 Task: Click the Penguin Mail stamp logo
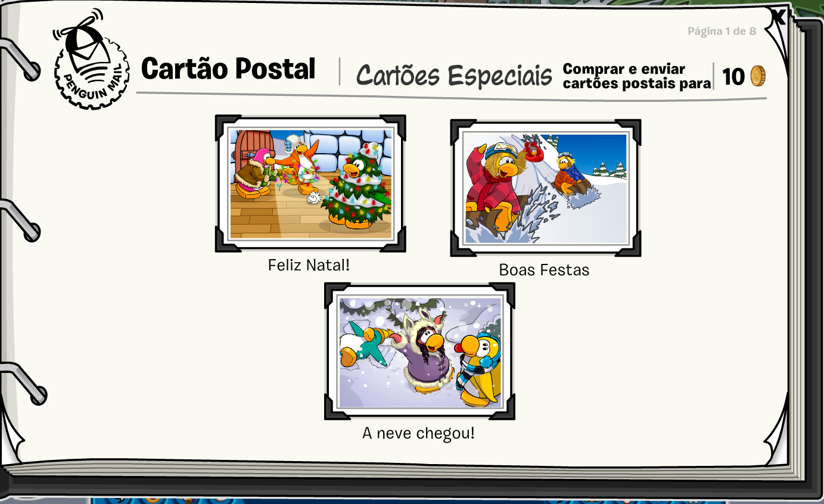click(x=92, y=60)
